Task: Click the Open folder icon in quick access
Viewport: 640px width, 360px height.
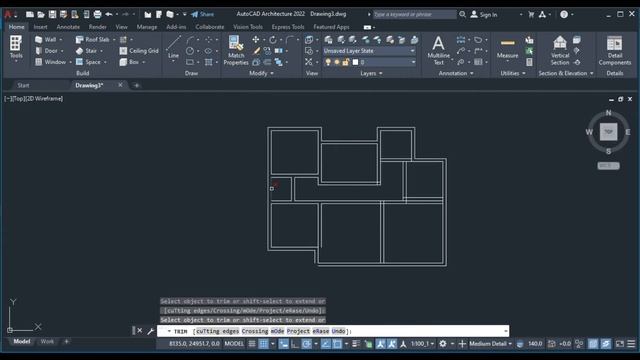Action: click(41, 14)
